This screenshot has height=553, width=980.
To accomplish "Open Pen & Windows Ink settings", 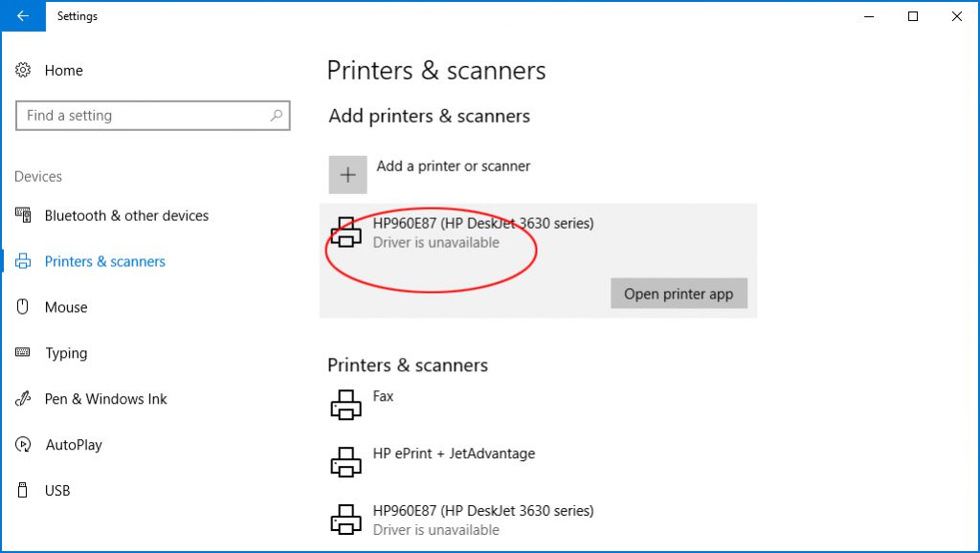I will coord(105,399).
